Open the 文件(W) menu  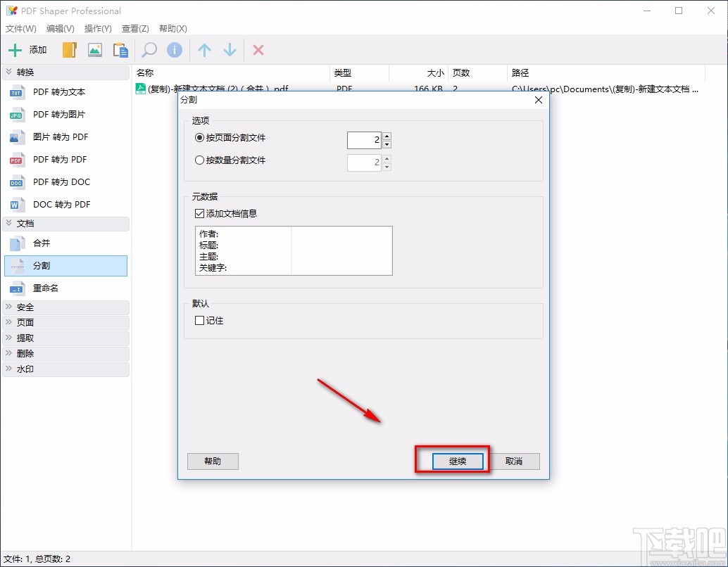pyautogui.click(x=21, y=29)
